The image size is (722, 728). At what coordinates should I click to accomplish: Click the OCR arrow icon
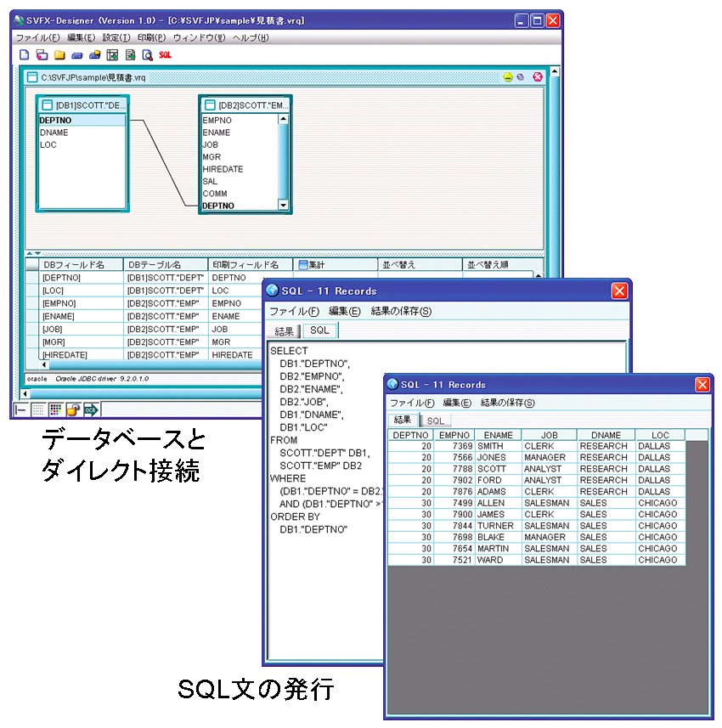pos(91,409)
